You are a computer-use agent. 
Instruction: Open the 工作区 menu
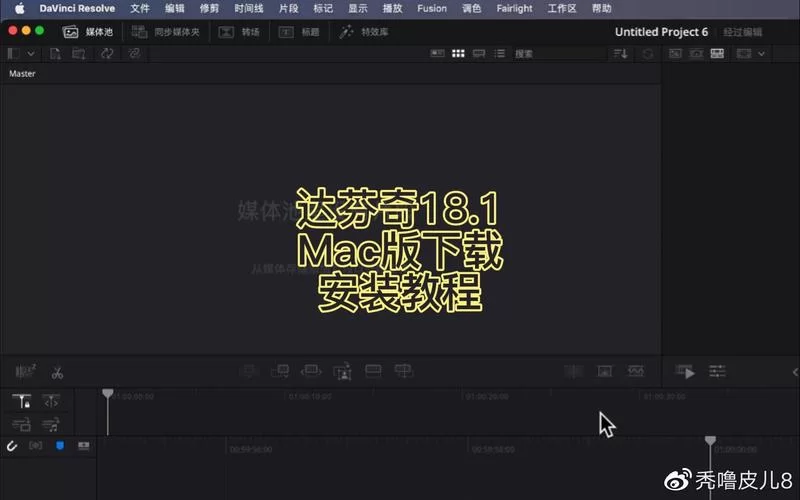[x=562, y=8]
